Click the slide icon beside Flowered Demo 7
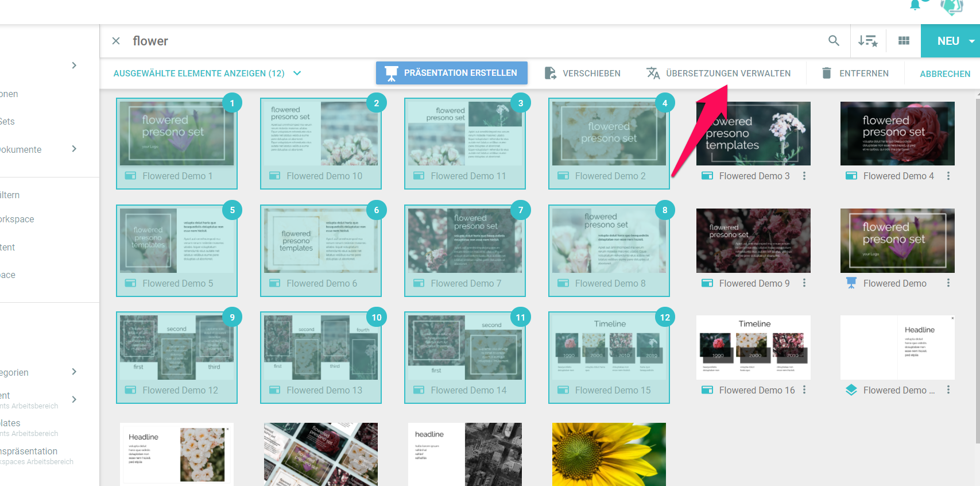This screenshot has height=486, width=980. coord(419,283)
